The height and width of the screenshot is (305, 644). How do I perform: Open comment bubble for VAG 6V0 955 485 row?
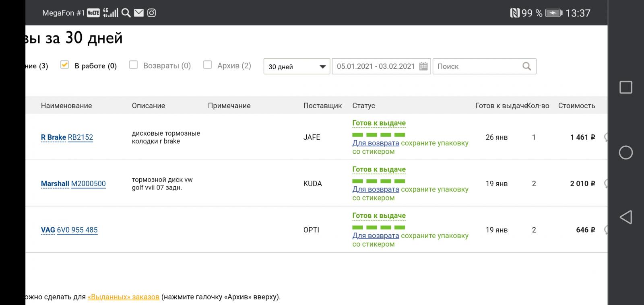(x=606, y=230)
